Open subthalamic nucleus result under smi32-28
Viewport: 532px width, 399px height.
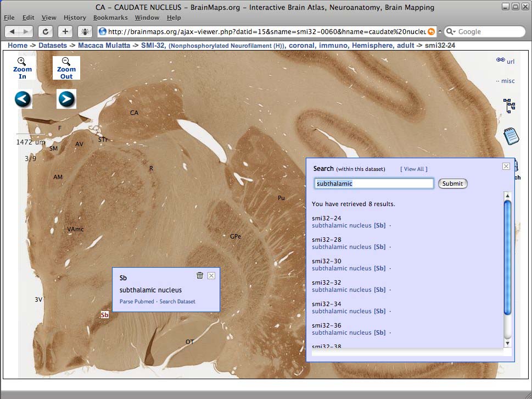(349, 247)
